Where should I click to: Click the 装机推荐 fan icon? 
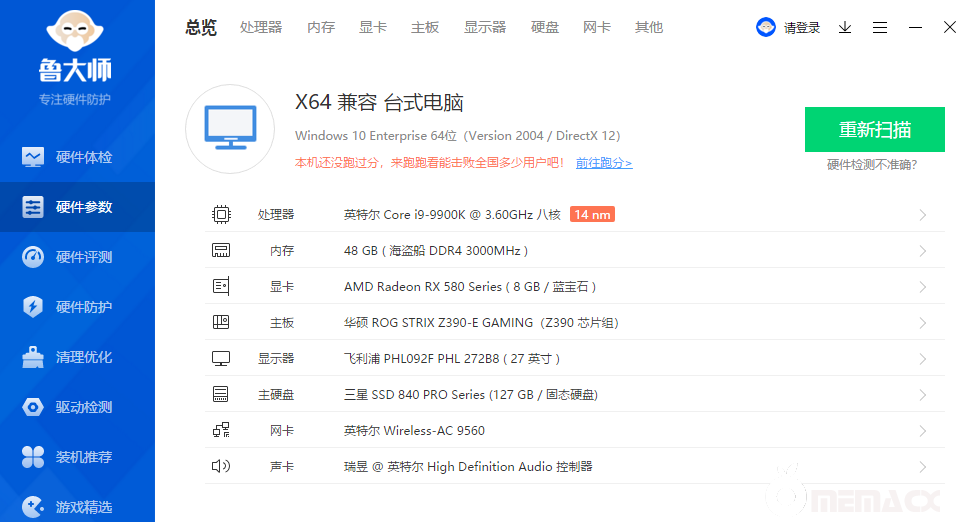(33, 457)
